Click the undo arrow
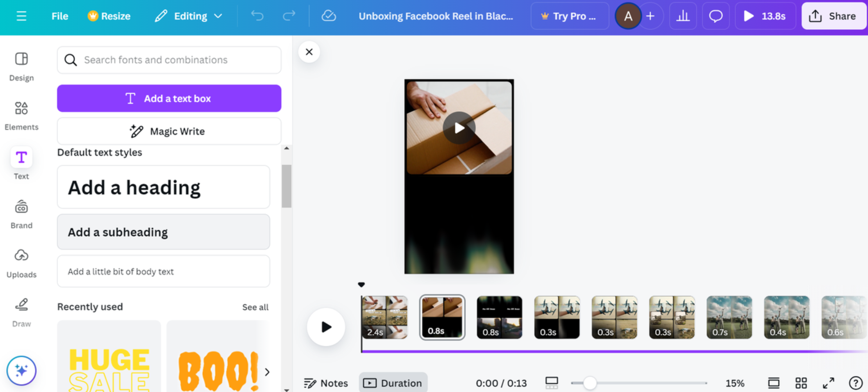Screen dimensions: 868x392 pos(257,16)
